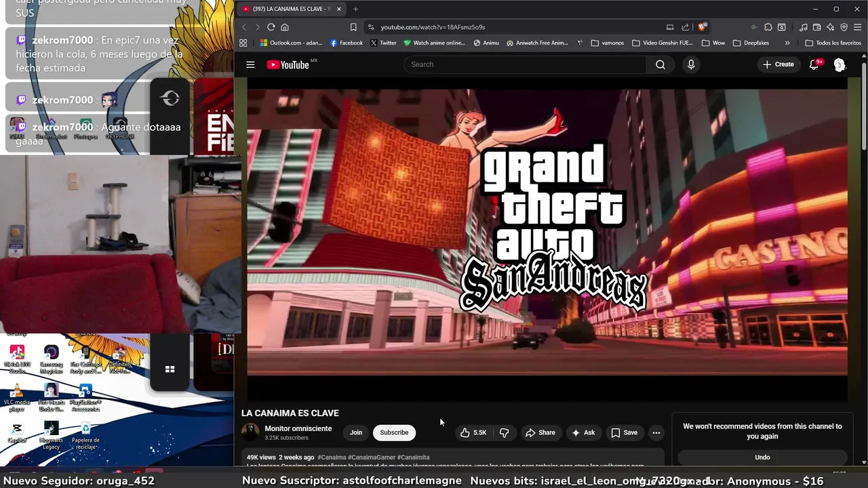Open the Aniwatch Free Anim... bookmark
This screenshot has height=488, width=868.
coord(537,43)
